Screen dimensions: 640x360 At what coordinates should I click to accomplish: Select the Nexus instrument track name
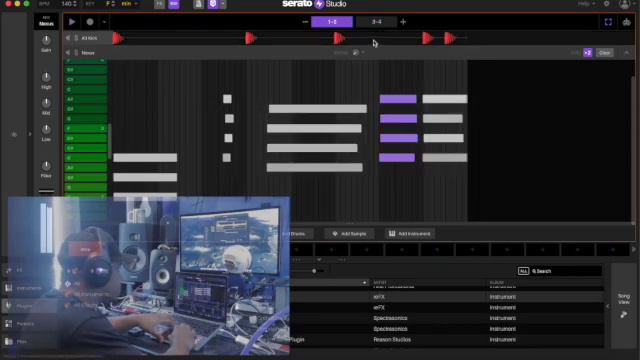(x=88, y=53)
